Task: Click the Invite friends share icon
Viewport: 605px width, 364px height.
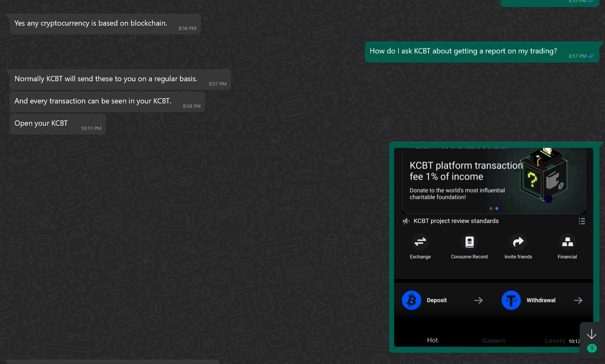Action: pyautogui.click(x=518, y=242)
